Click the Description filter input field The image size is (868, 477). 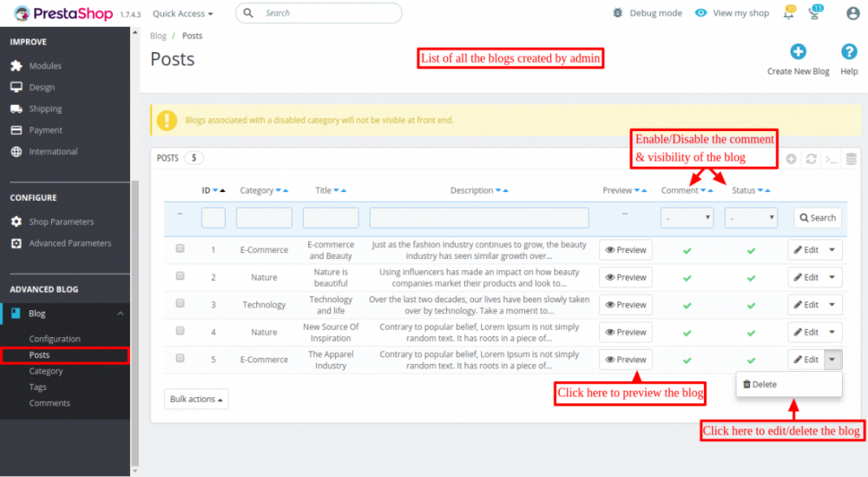tap(479, 218)
